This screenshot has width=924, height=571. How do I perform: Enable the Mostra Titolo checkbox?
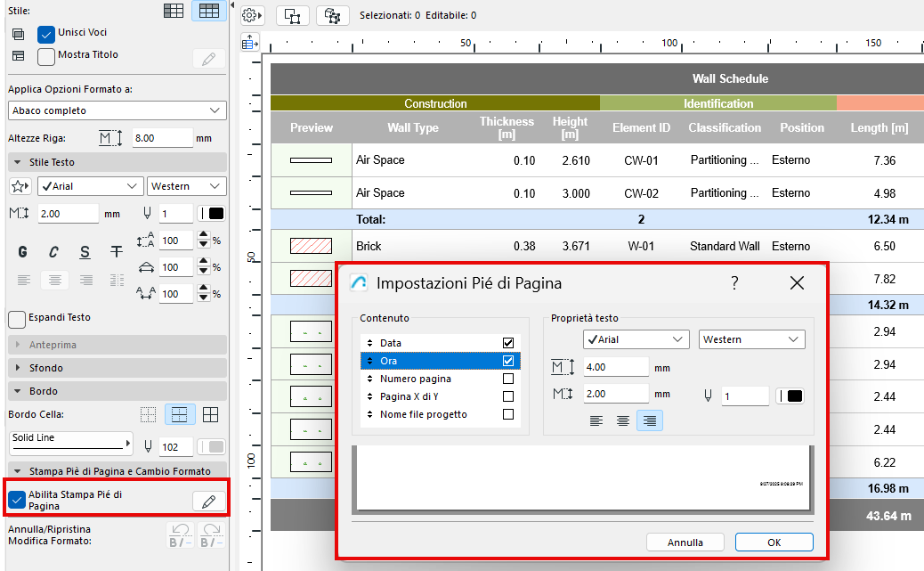[x=46, y=56]
